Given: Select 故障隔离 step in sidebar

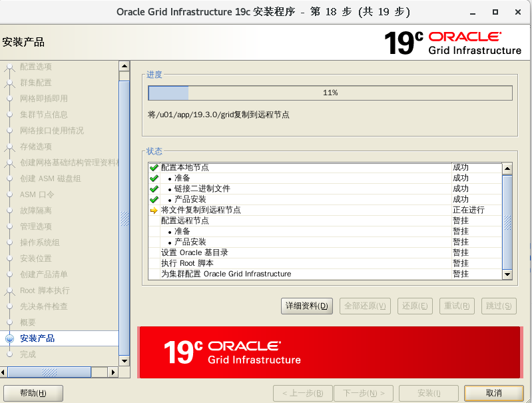Looking at the screenshot, I should point(36,210).
